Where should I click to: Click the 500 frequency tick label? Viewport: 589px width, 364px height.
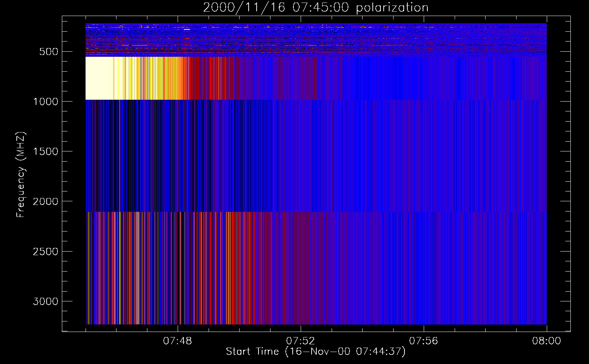49,52
